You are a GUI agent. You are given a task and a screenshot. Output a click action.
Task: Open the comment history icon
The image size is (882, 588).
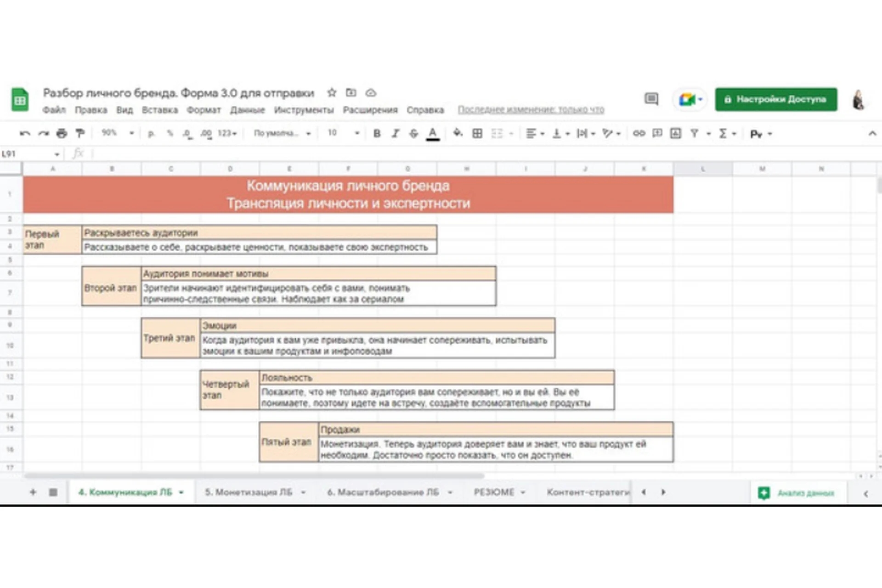pos(651,99)
